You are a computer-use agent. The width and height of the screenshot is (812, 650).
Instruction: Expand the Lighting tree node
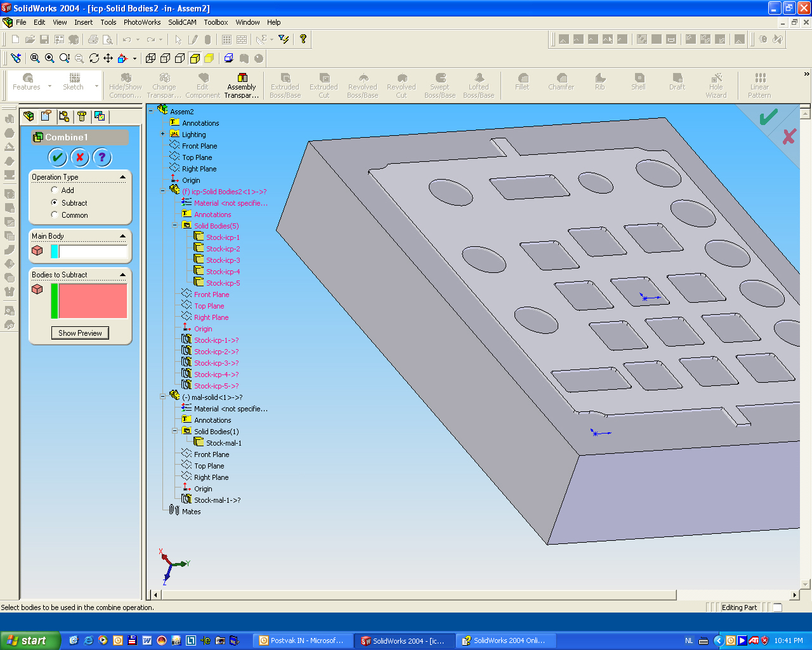pyautogui.click(x=163, y=134)
